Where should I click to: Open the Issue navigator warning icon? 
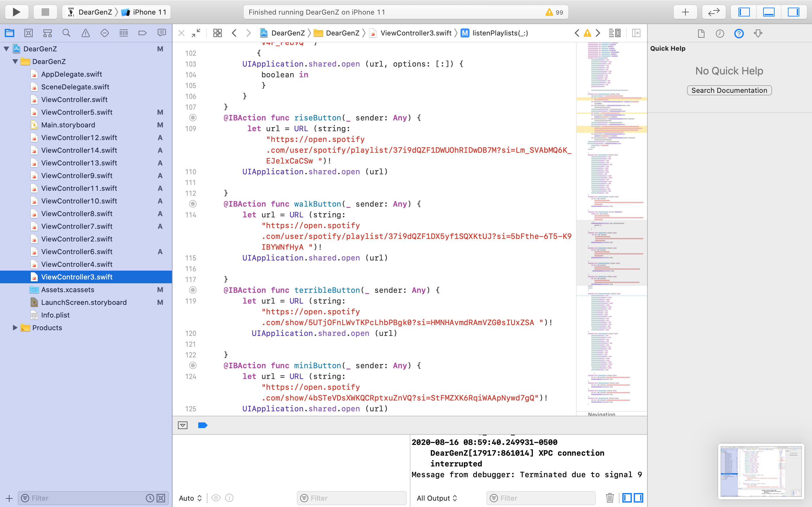[x=86, y=33]
